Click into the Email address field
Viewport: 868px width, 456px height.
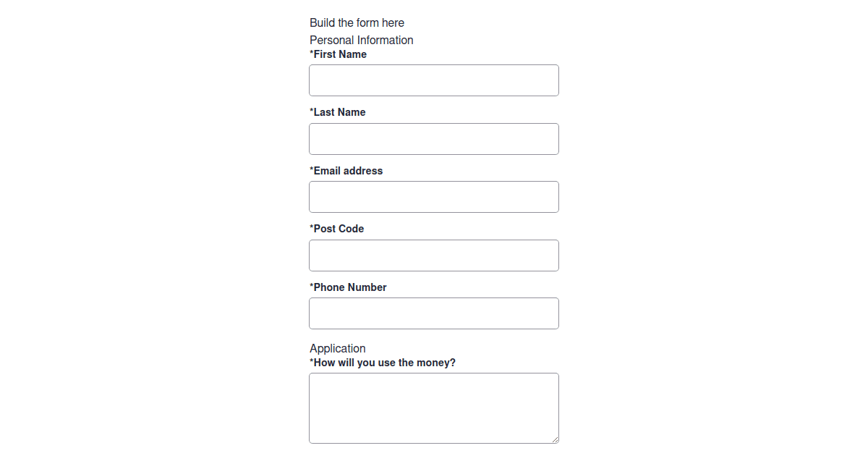(434, 197)
